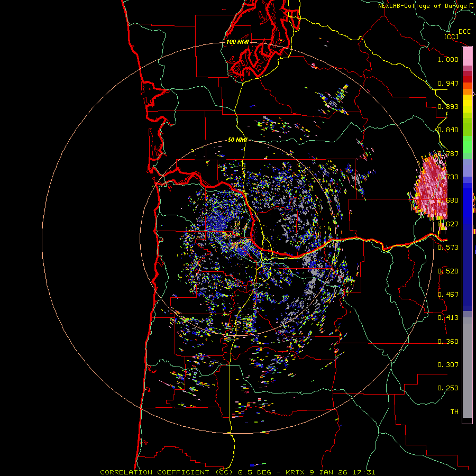Click the 0.413 value on the color scale

(448, 318)
